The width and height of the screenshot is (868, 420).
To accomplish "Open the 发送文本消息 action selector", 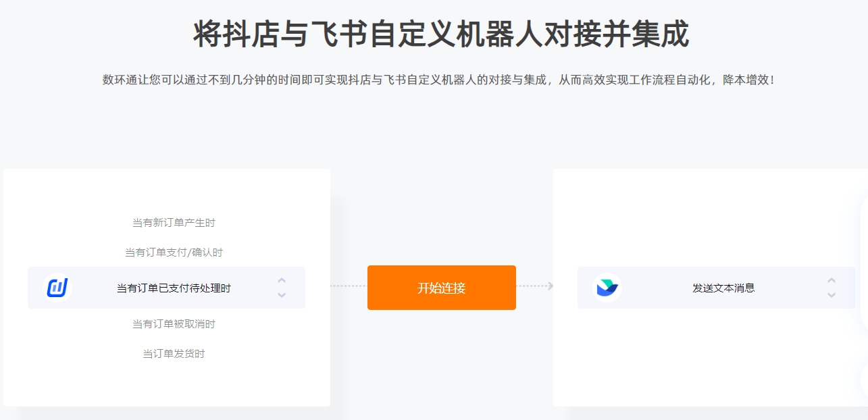I will (716, 288).
